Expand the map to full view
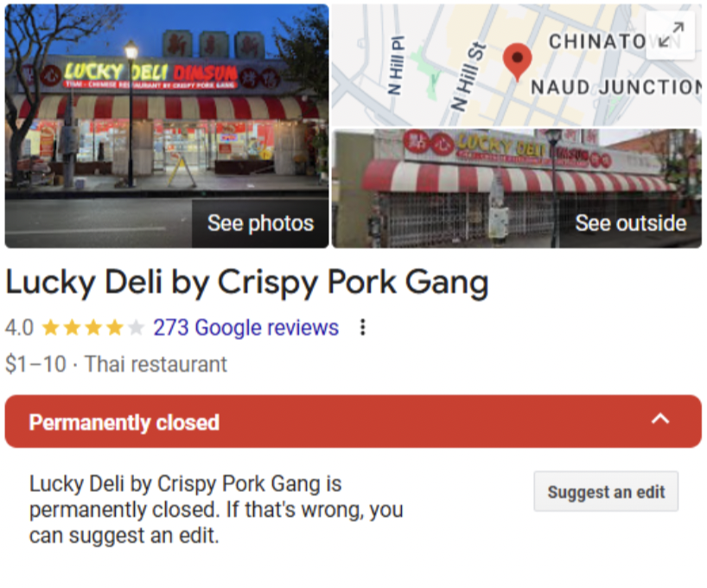This screenshot has width=707, height=588. 671,35
